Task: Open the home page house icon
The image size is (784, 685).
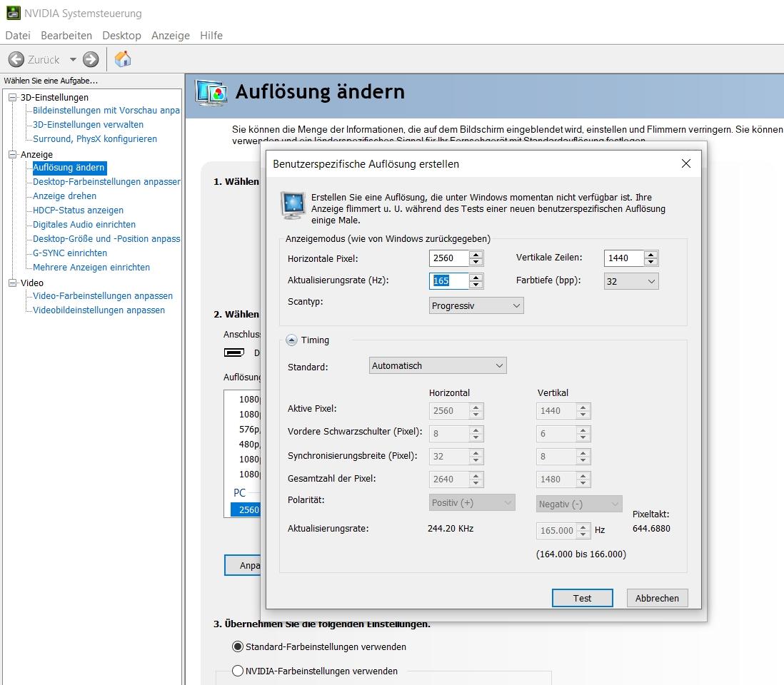Action: 123,59
